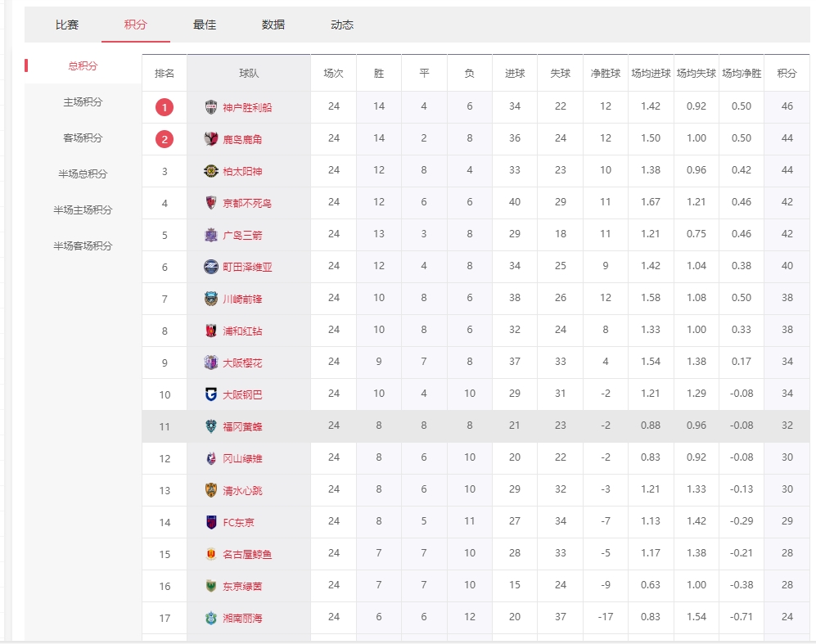The image size is (816, 644).
Task: Click the 积分 column header
Action: pos(787,74)
